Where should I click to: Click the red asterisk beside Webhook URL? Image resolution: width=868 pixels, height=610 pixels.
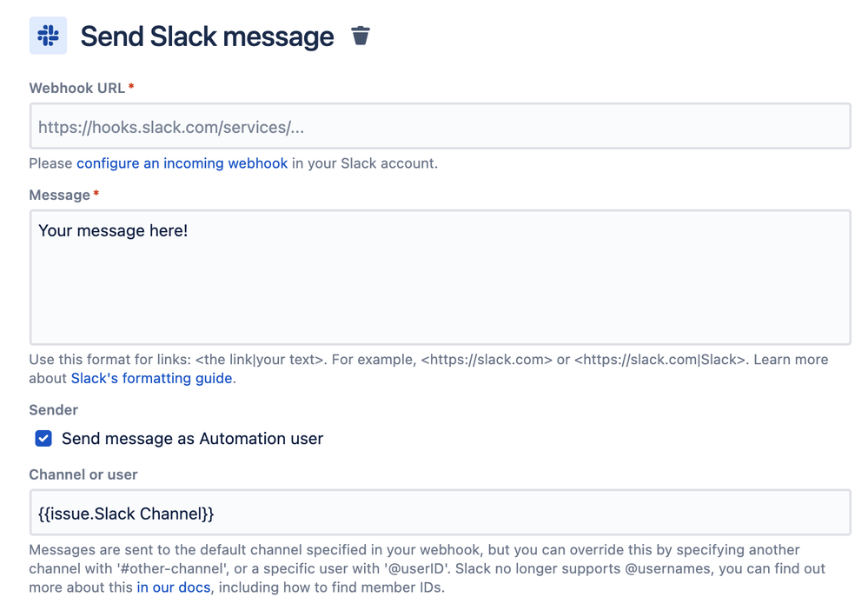(131, 88)
